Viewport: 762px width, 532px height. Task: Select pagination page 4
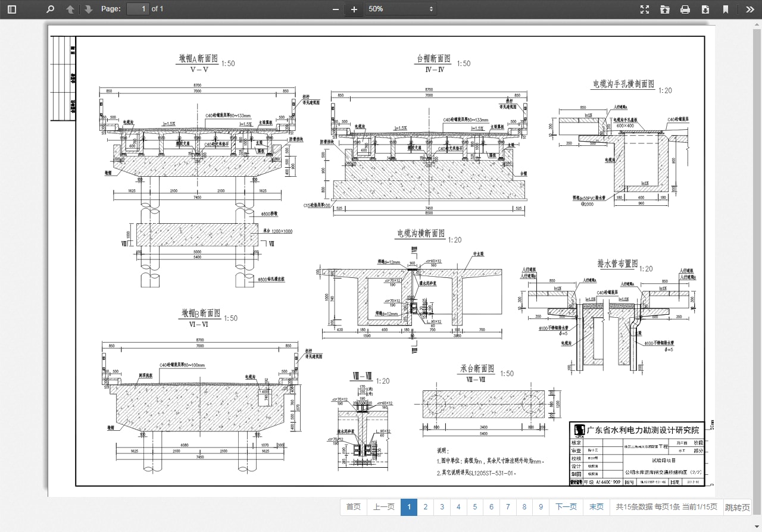pos(458,507)
